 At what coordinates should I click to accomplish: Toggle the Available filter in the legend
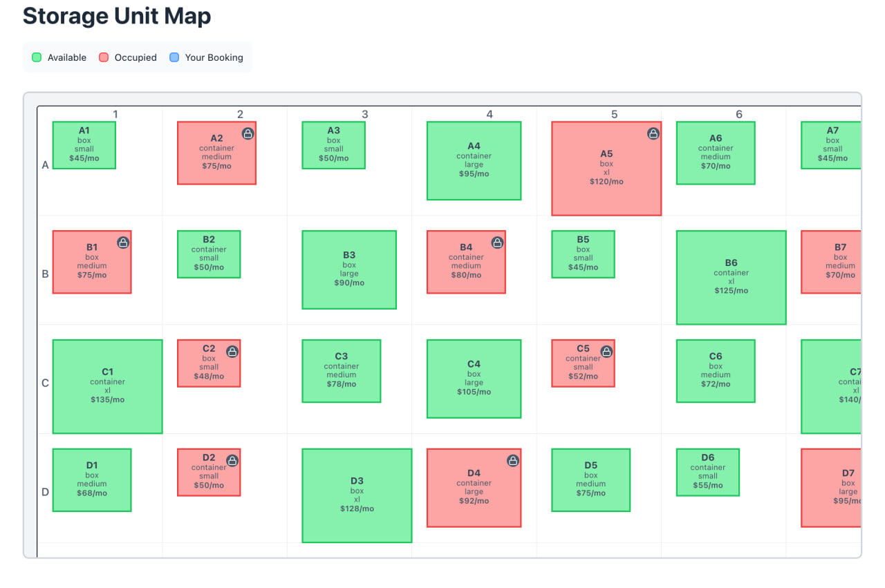pyautogui.click(x=59, y=57)
